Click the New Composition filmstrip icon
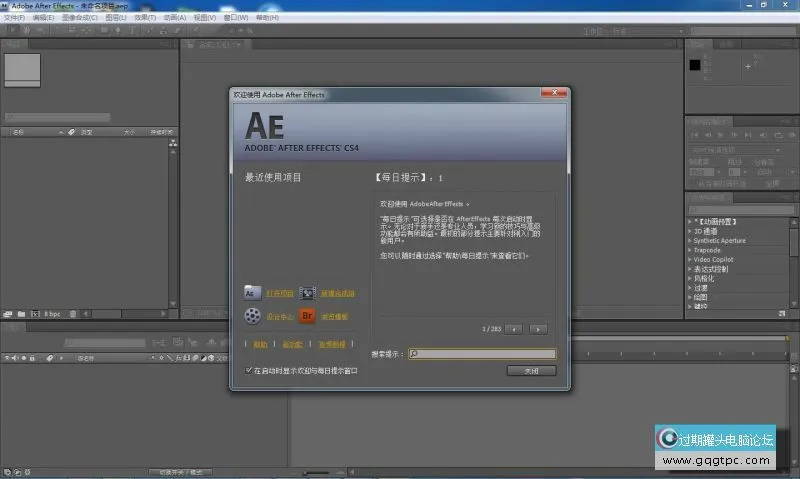Screen dimensions: 800x479 (x=307, y=293)
